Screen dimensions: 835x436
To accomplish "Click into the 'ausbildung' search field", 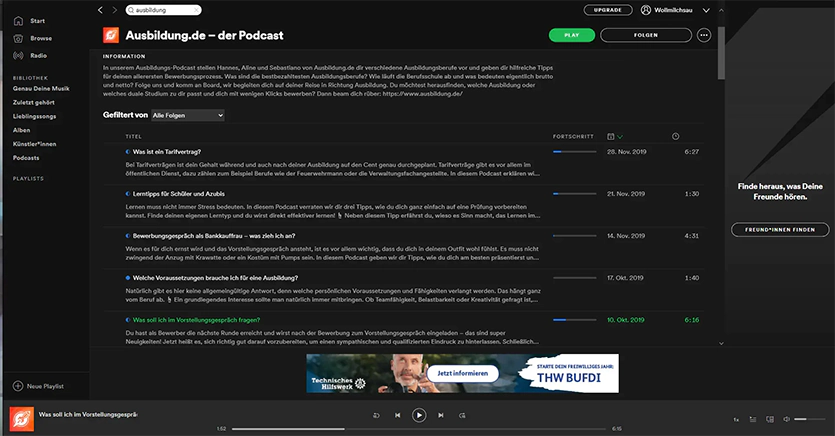I will pyautogui.click(x=163, y=10).
